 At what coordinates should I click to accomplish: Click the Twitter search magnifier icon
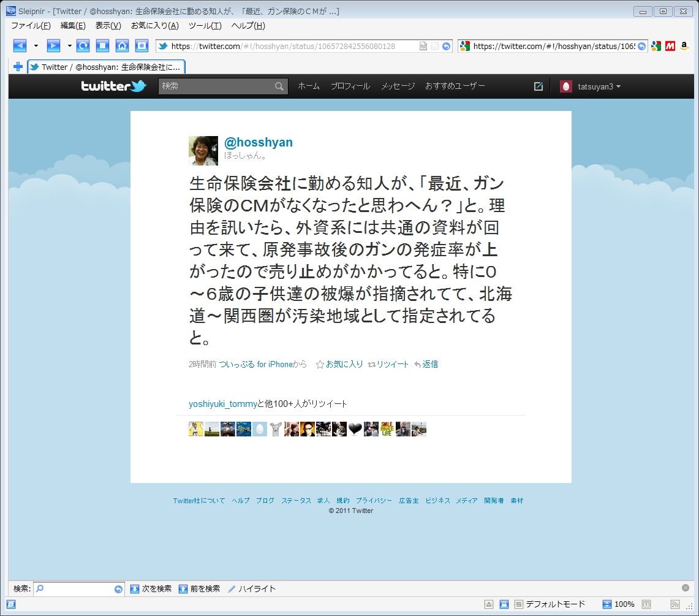click(x=279, y=86)
